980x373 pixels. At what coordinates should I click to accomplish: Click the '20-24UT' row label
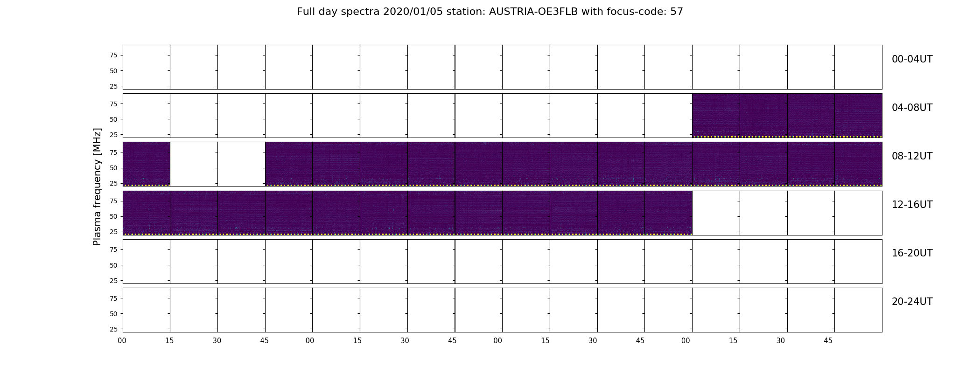(912, 302)
